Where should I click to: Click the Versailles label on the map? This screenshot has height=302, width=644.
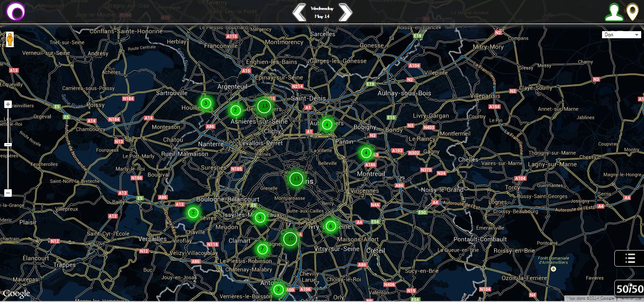152,239
